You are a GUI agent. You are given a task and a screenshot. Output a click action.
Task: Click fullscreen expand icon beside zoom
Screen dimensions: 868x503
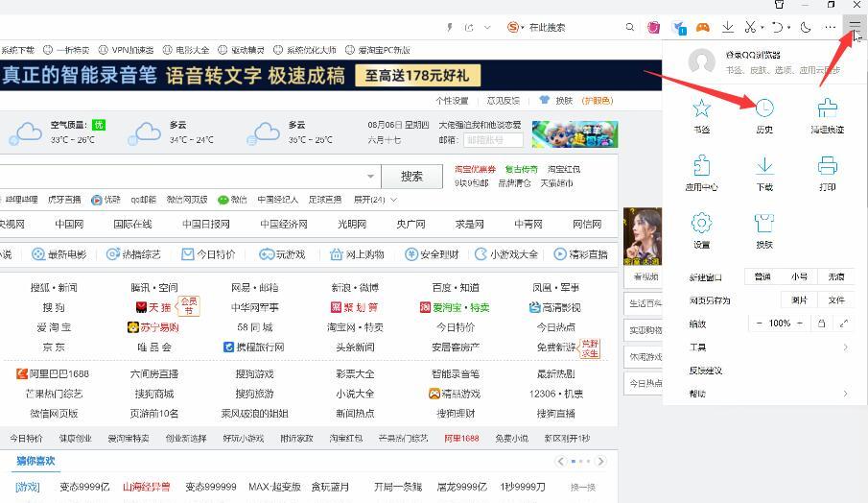tap(844, 323)
